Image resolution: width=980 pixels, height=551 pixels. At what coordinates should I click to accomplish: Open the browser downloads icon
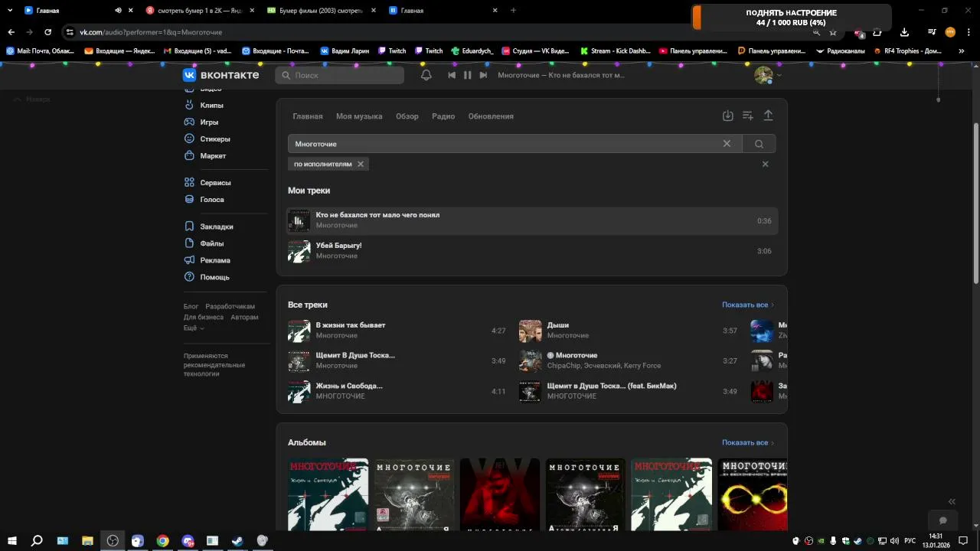point(904,32)
